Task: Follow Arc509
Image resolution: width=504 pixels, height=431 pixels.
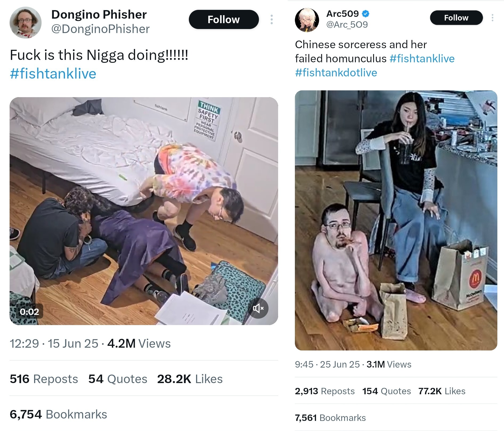Action: (x=456, y=18)
